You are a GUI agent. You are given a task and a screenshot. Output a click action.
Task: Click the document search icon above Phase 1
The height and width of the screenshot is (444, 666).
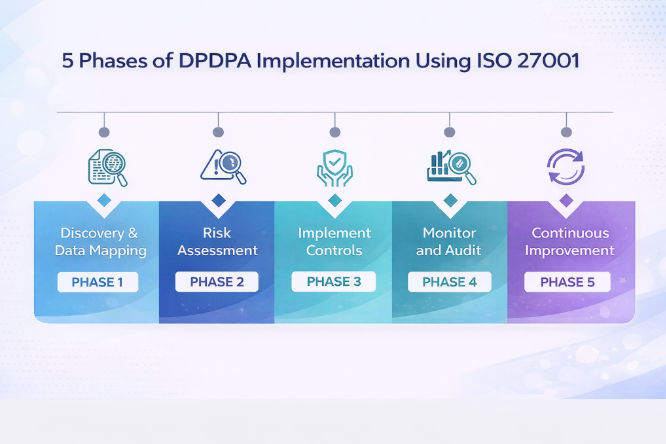pyautogui.click(x=108, y=167)
